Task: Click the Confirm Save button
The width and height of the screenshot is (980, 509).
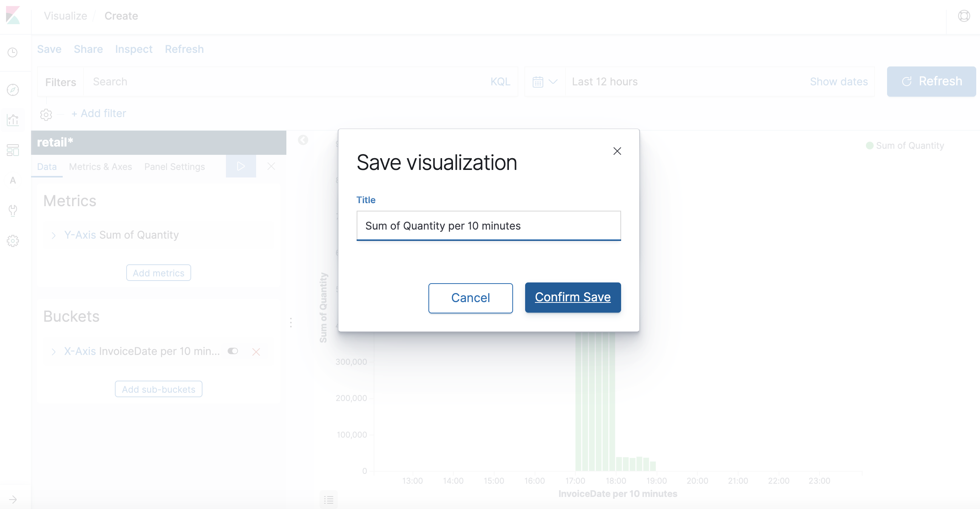Action: (573, 297)
